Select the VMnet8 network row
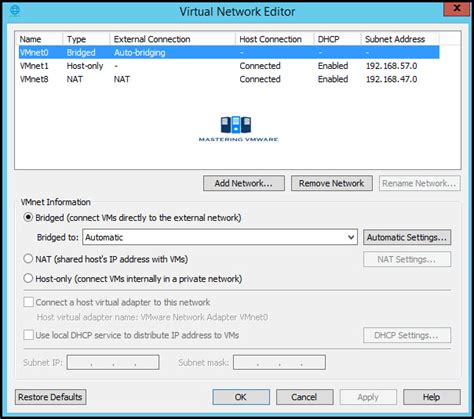The image size is (474, 419). tap(229, 79)
